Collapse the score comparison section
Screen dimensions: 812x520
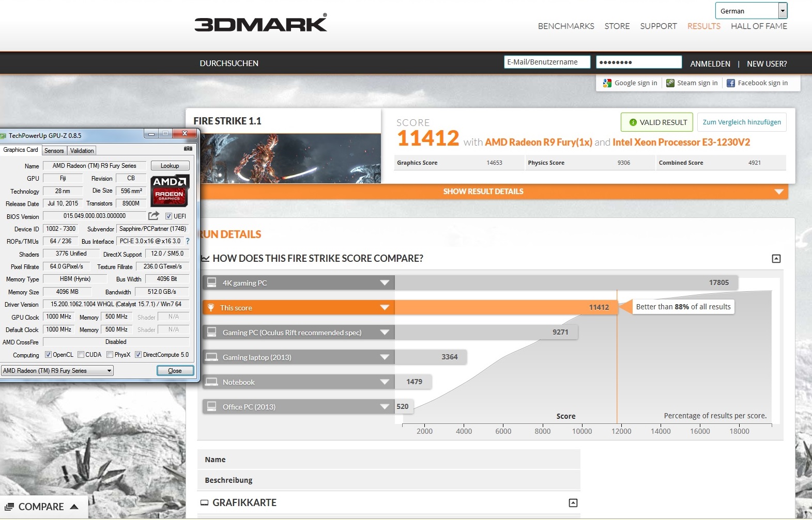tap(776, 259)
